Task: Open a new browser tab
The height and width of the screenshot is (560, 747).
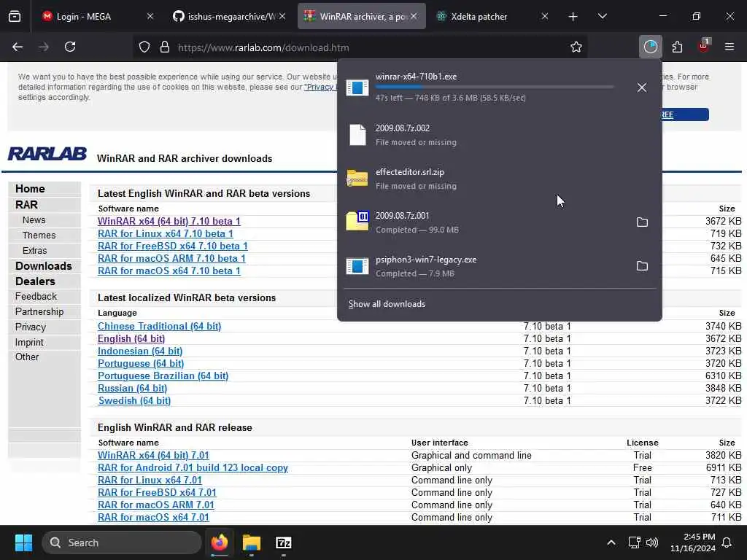Action: (573, 17)
